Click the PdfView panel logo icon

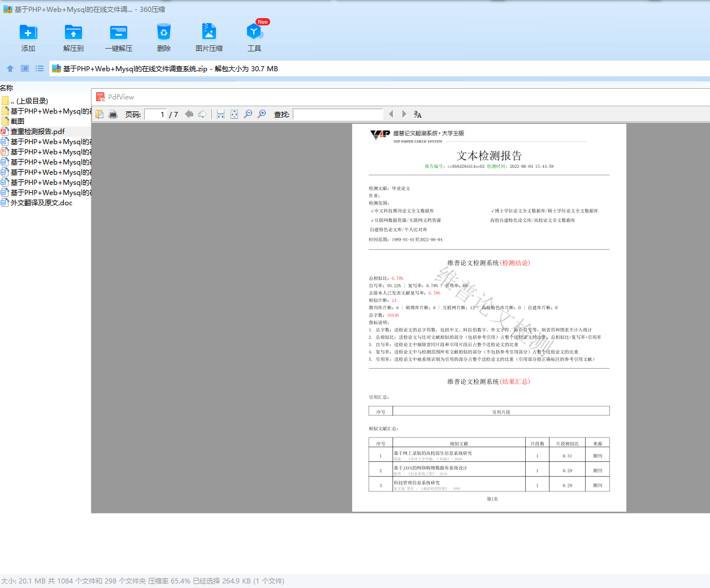click(101, 97)
